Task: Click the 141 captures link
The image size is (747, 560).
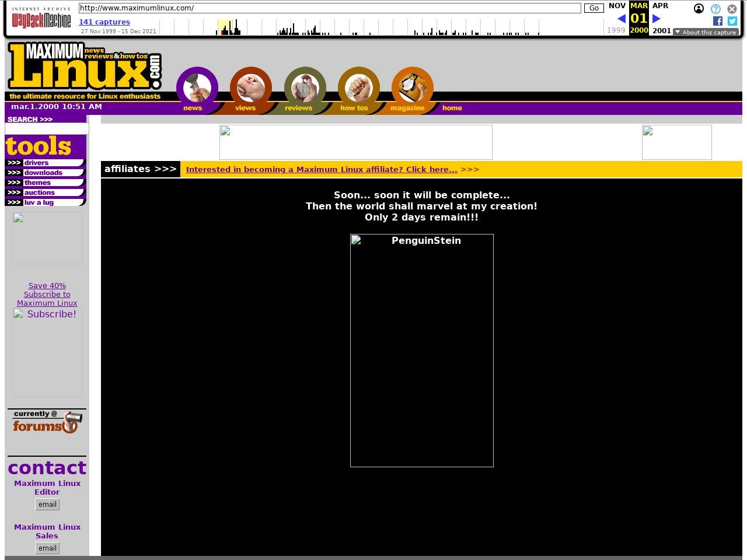Action: [x=104, y=22]
